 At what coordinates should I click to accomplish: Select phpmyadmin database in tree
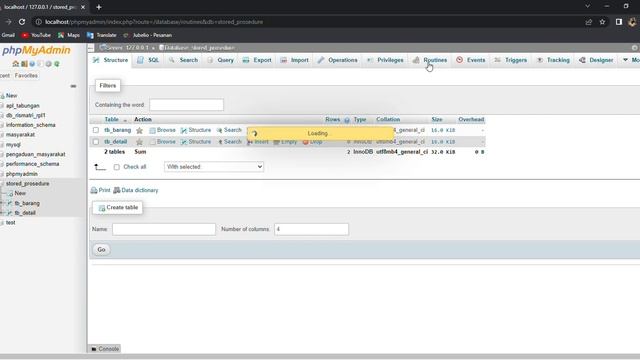22,174
